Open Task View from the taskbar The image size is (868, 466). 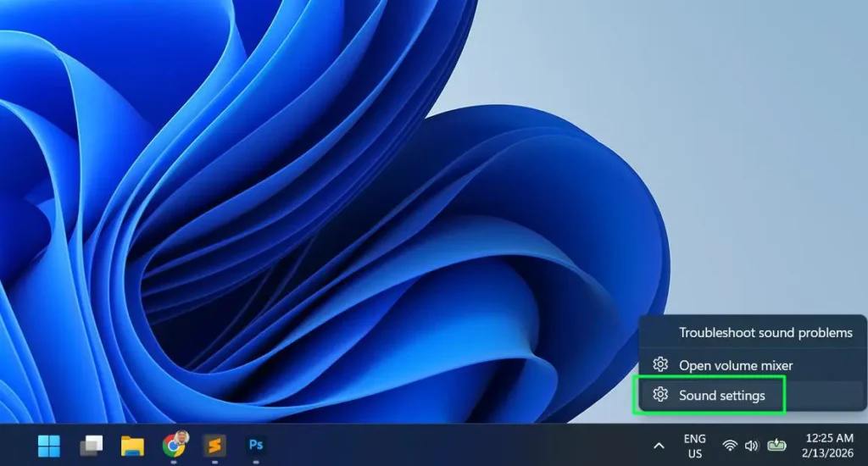[x=91, y=446]
